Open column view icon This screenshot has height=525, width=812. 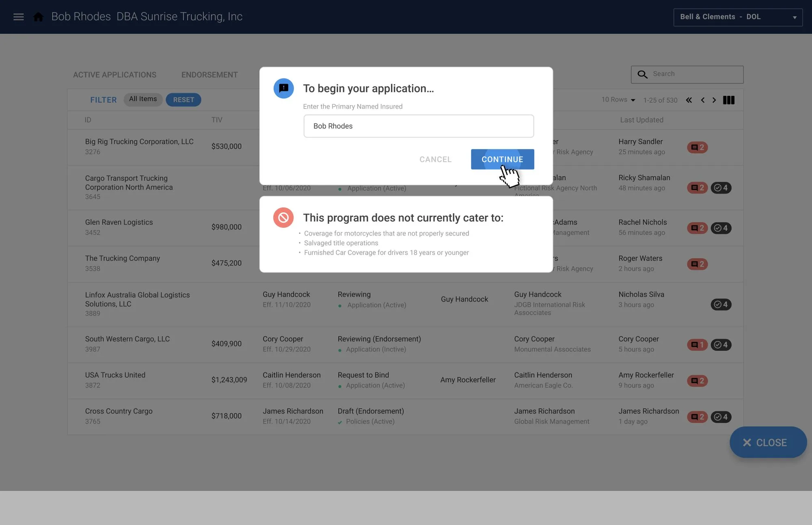729,100
